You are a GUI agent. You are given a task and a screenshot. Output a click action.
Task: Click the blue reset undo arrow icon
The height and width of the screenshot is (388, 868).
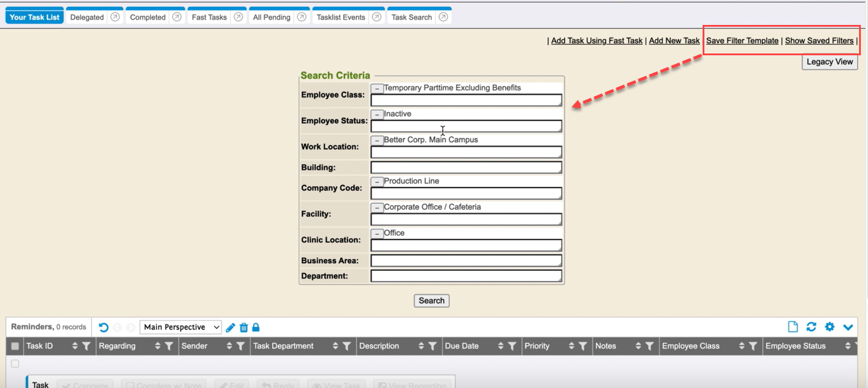coord(104,327)
